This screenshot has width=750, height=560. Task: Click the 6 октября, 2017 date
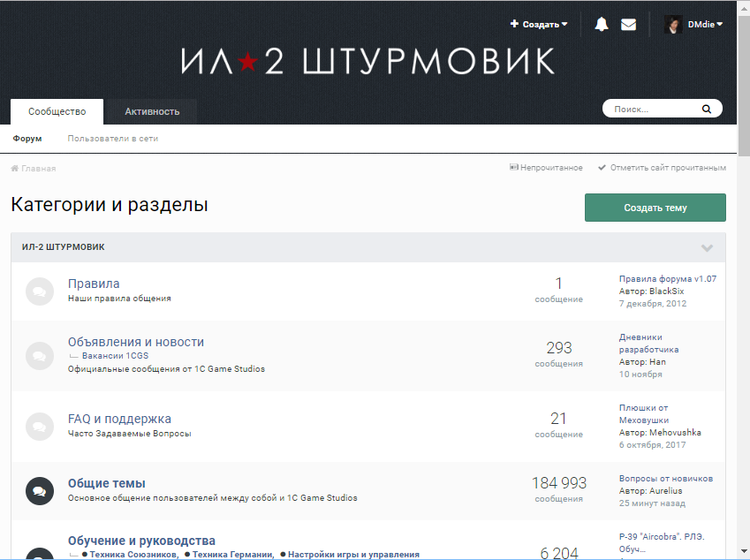(653, 445)
